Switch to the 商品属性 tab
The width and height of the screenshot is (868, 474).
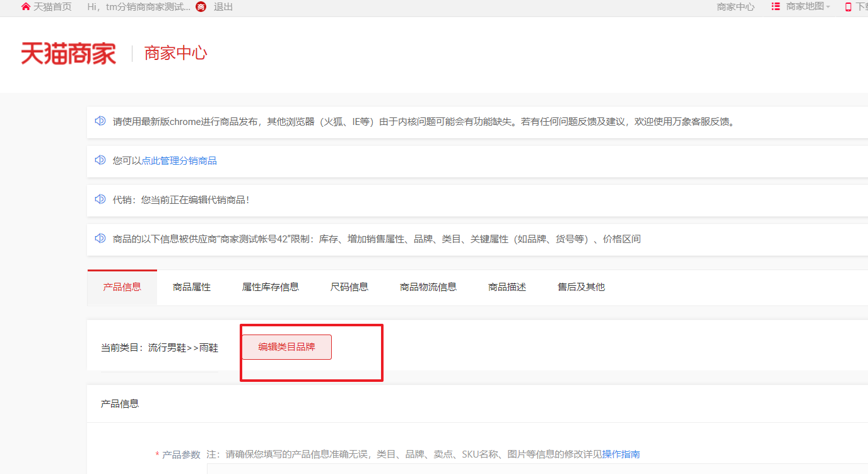[192, 287]
